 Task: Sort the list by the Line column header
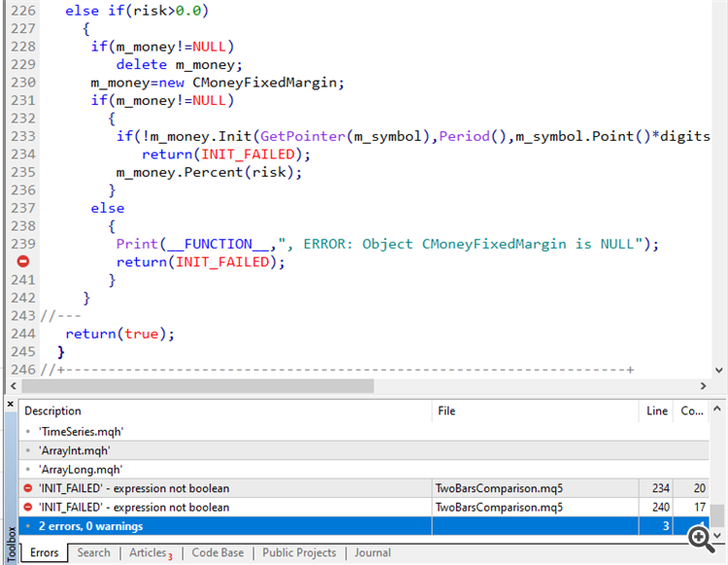click(x=657, y=411)
